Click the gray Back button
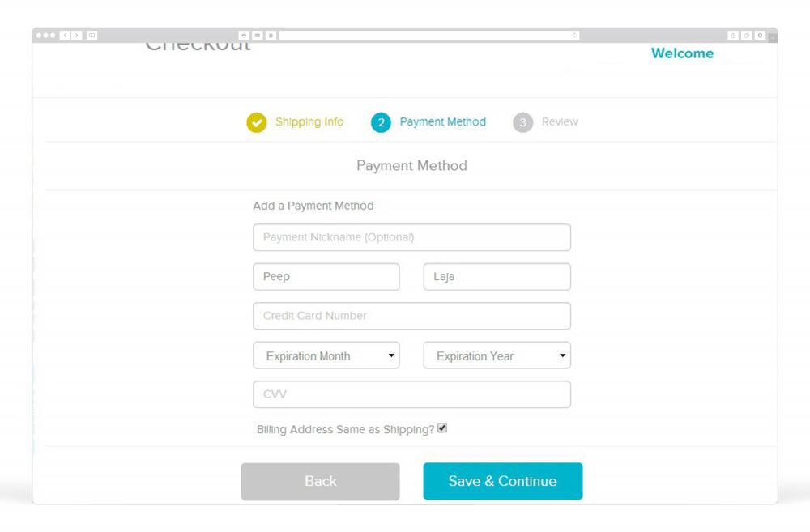Screen dimensions: 810x532 tap(320, 481)
